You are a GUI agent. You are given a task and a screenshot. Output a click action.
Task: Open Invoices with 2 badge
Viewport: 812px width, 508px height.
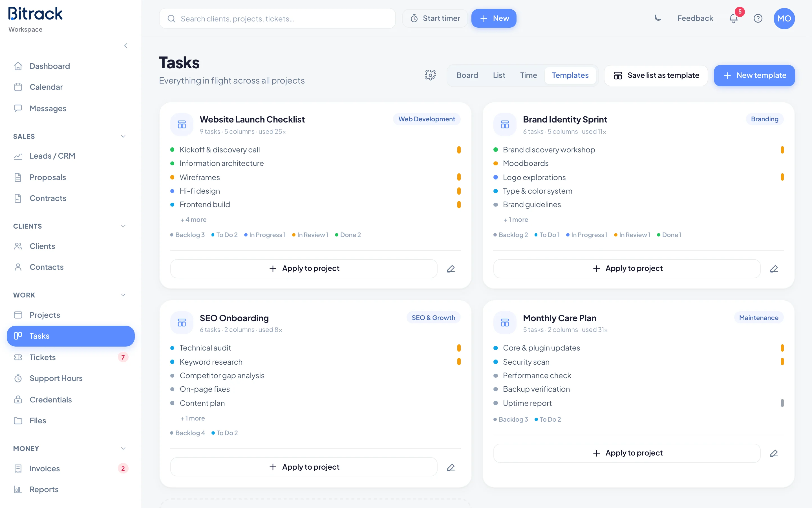(70, 468)
